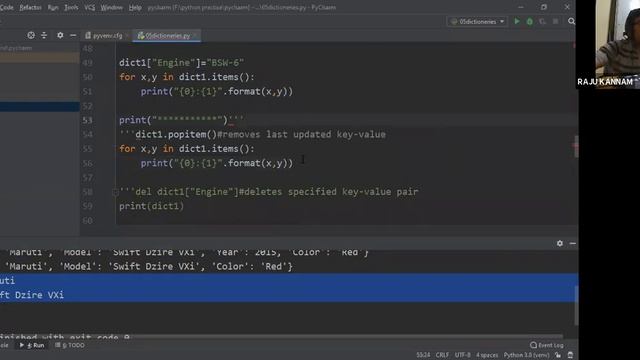This screenshot has height=360, width=640.
Task: Open the 05dictioneries run configuration dropdown
Action: point(478,21)
